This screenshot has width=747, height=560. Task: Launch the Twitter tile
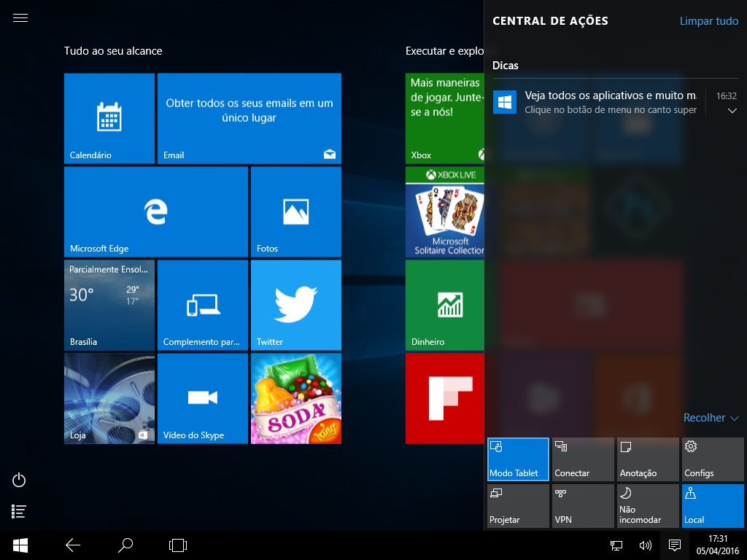tap(295, 305)
